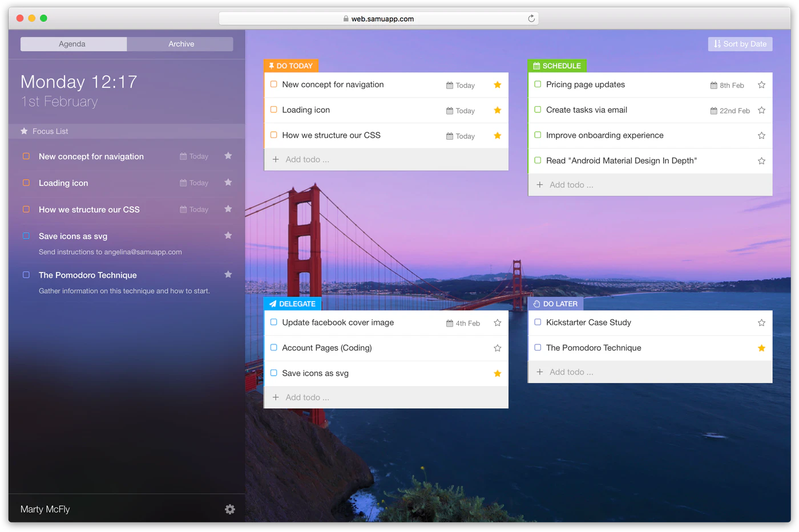This screenshot has width=799, height=532.
Task: Check off 'How we structure our CSS' in Do Today
Action: [274, 135]
